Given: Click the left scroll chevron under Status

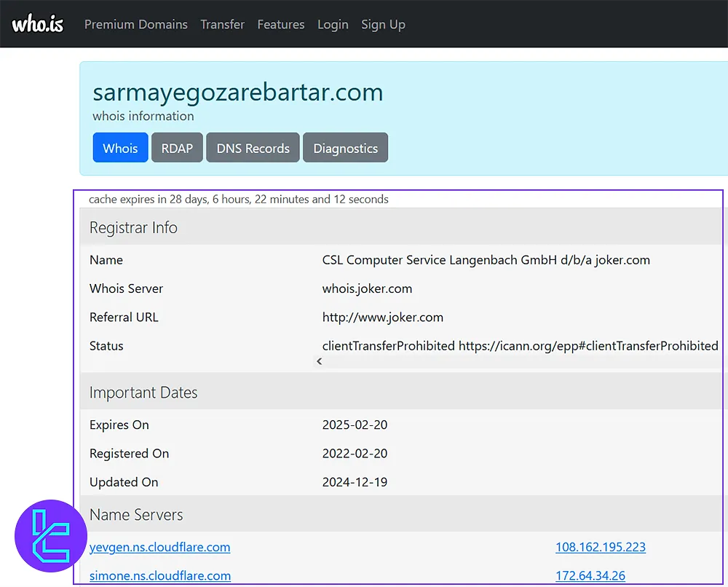Looking at the screenshot, I should click(319, 361).
